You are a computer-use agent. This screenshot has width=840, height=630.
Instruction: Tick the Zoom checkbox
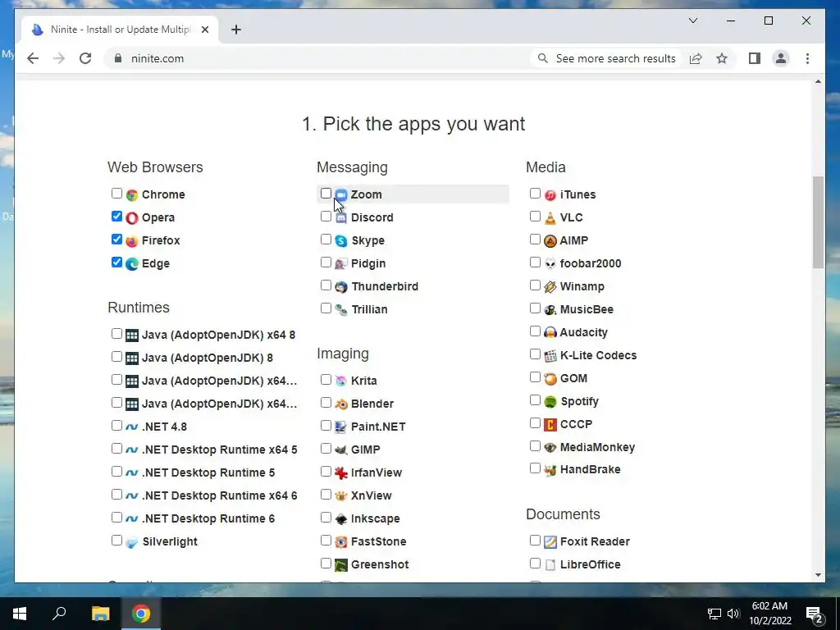[x=326, y=194]
